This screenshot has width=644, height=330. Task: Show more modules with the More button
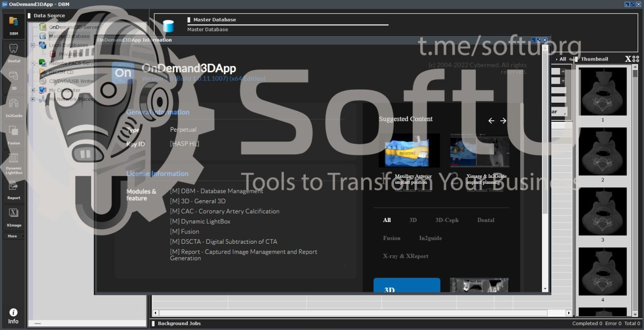tap(13, 236)
